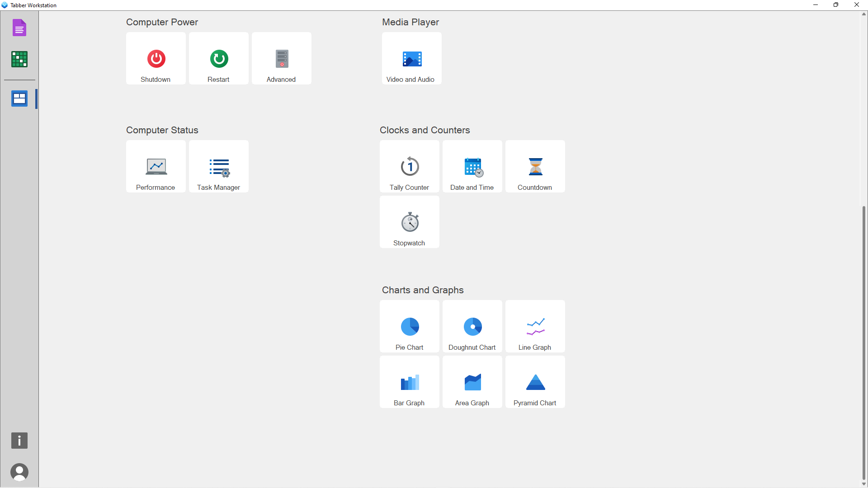Open the Tally Counter

tap(409, 166)
